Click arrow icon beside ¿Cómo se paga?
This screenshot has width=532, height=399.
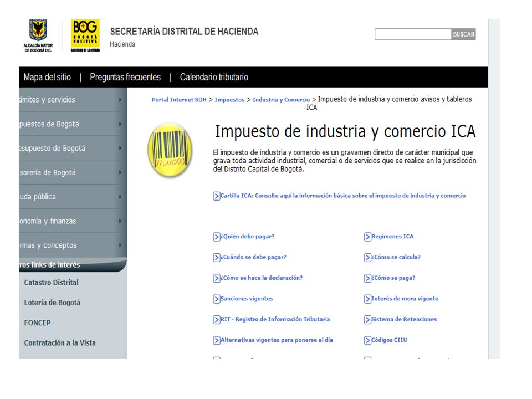367,278
